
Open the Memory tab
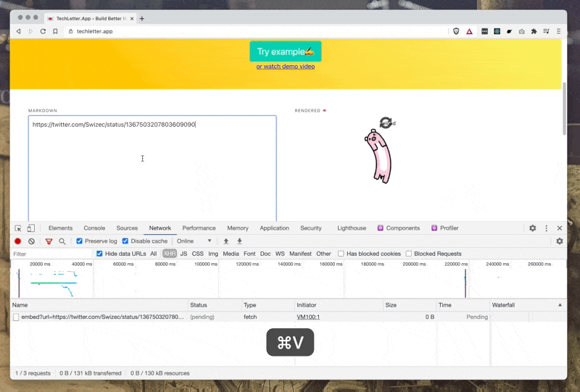click(238, 228)
